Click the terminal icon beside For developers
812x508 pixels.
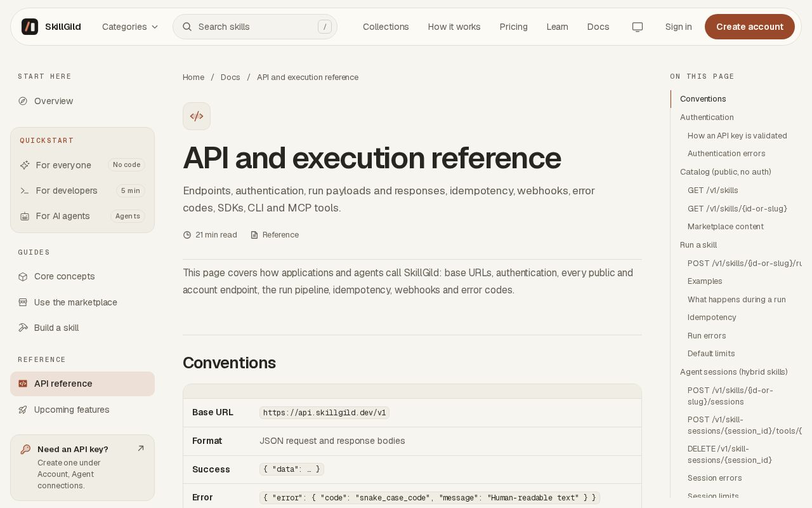[25, 190]
